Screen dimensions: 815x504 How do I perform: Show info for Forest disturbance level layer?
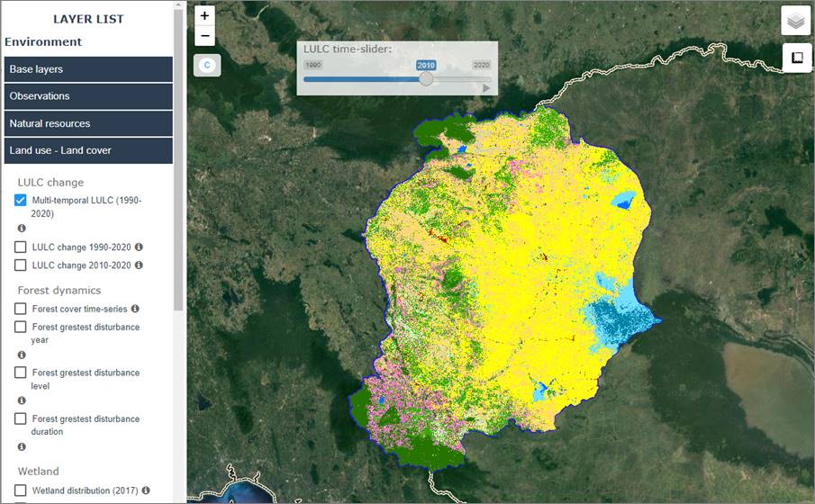click(22, 400)
